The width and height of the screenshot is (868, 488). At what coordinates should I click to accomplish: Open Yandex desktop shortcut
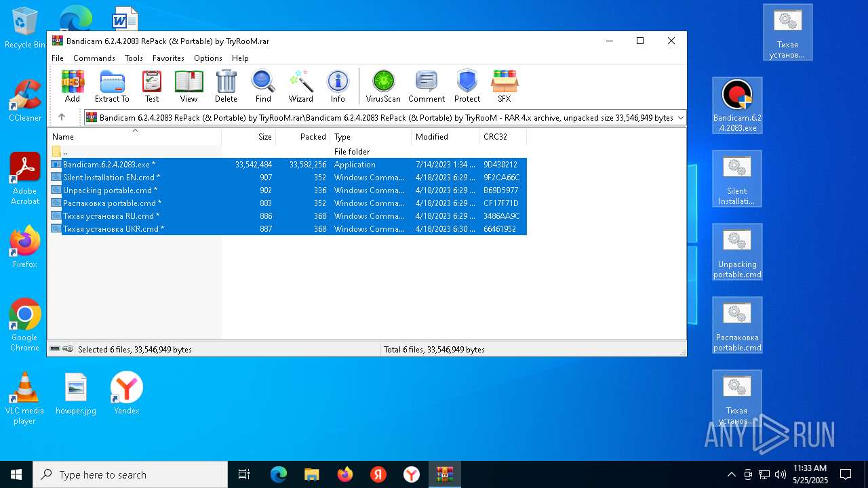point(126,393)
